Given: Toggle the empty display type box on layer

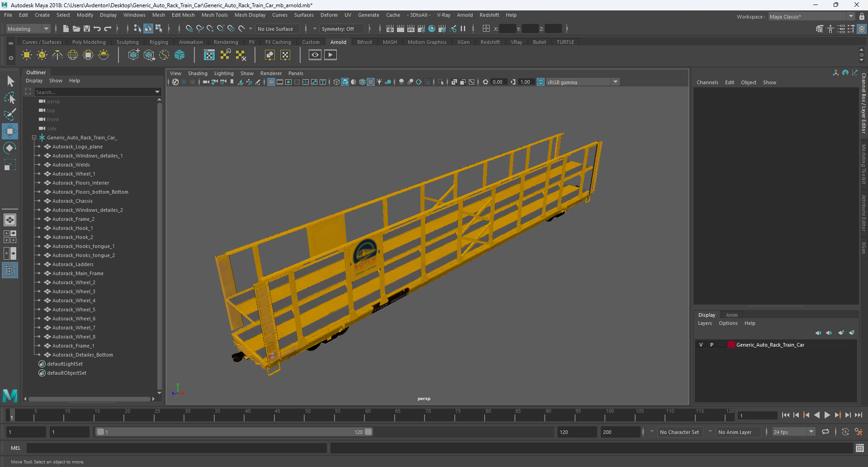Looking at the screenshot, I should [x=722, y=345].
